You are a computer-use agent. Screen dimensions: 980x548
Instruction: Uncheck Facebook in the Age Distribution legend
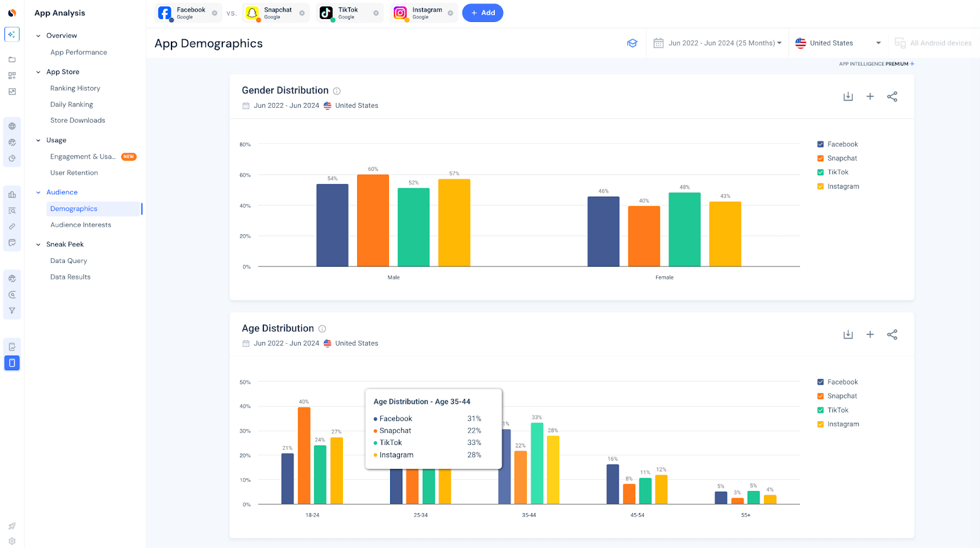(821, 382)
